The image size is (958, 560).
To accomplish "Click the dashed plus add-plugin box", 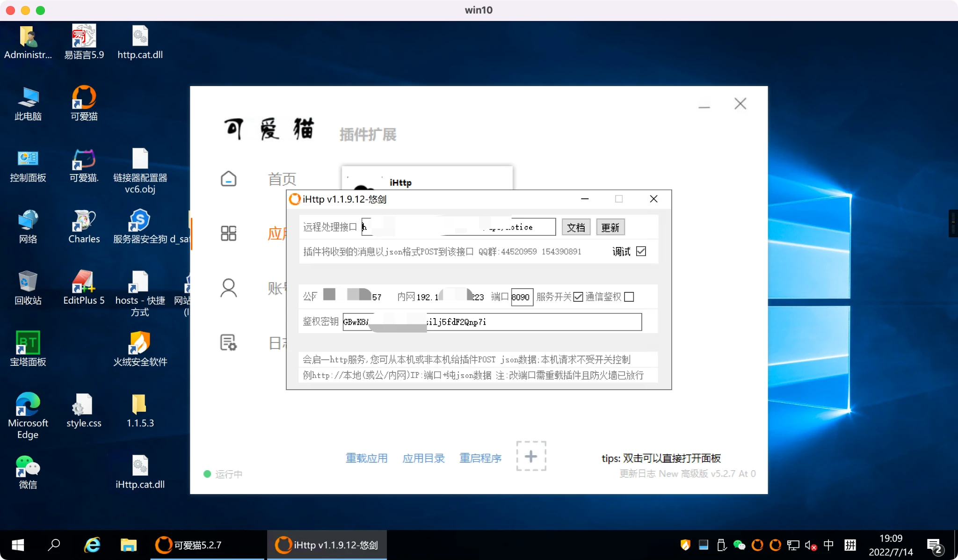I will pyautogui.click(x=531, y=456).
